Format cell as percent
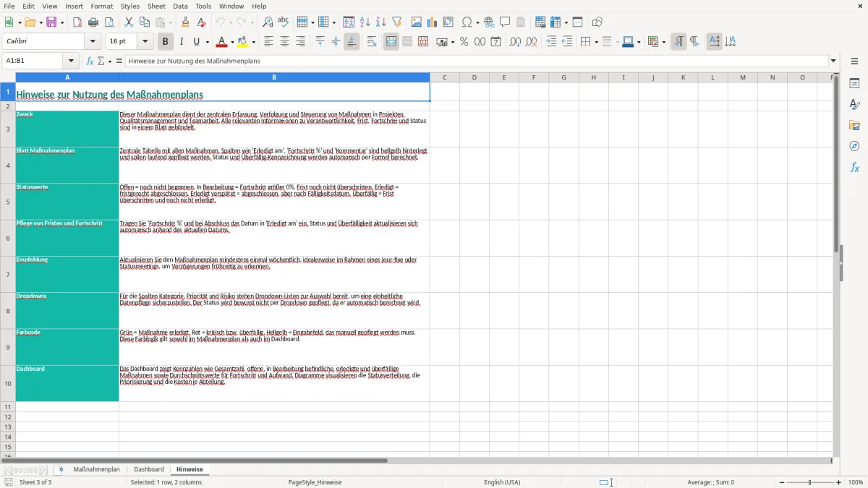This screenshot has width=868, height=488. point(464,42)
